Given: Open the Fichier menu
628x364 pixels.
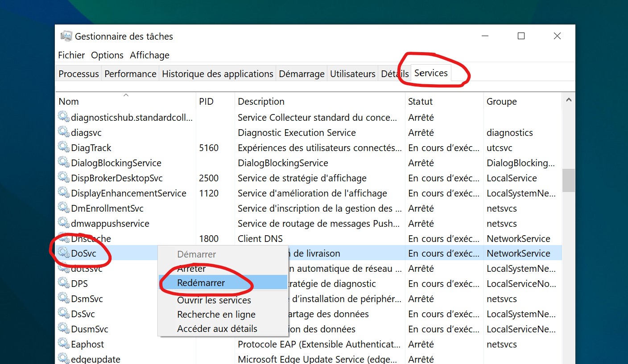Looking at the screenshot, I should click(x=71, y=55).
